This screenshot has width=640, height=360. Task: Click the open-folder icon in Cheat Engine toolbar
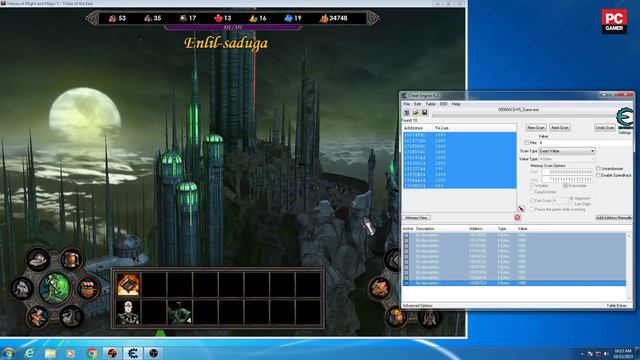tap(416, 112)
